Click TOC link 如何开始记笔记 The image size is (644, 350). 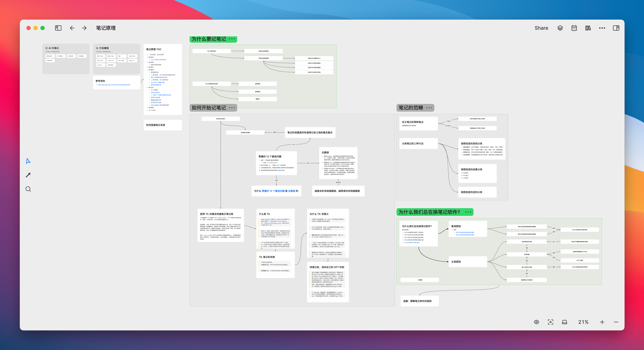(x=155, y=92)
